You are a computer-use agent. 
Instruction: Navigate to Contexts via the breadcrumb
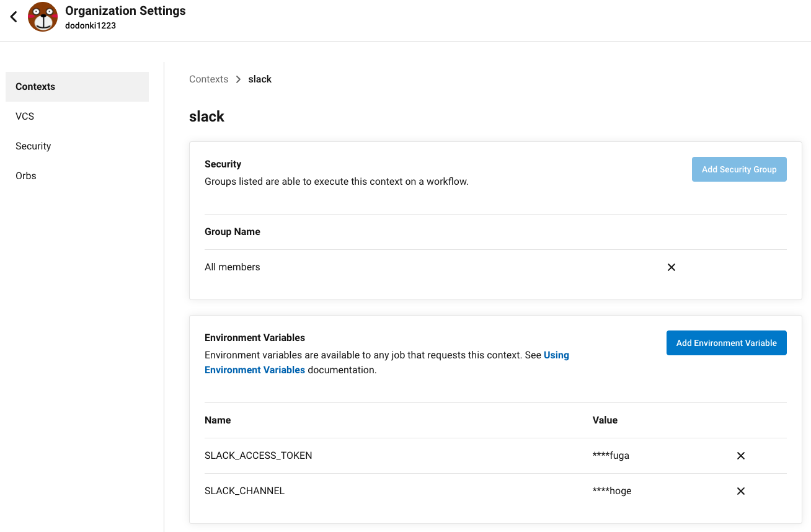tap(208, 79)
